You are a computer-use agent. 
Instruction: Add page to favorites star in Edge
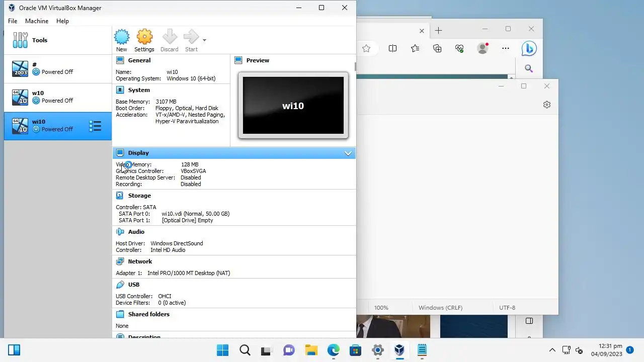(366, 48)
